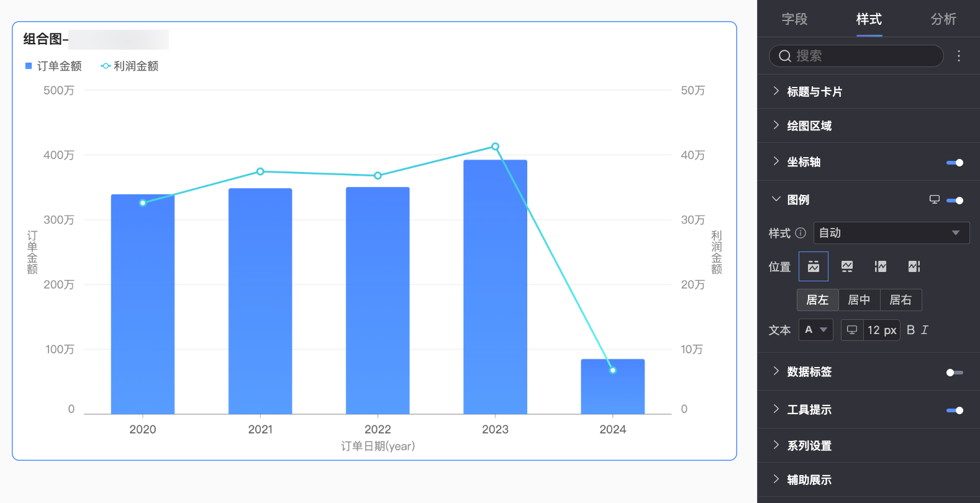Click the 50万 right axis label
Viewport: 980px width, 503px height.
point(693,90)
